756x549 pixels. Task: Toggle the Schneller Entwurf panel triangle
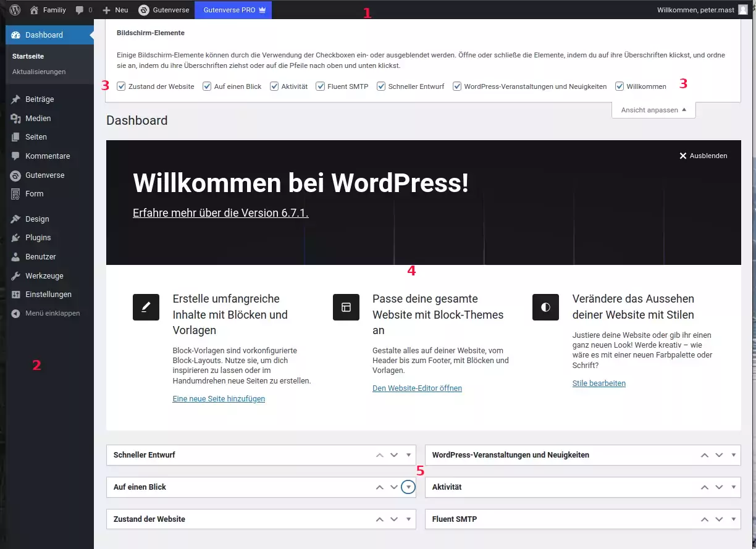408,455
